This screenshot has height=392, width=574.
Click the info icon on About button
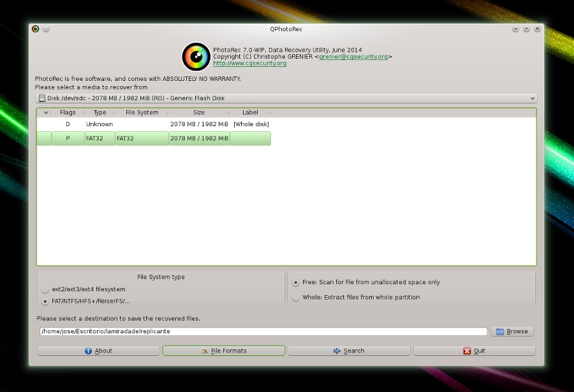[x=88, y=351]
